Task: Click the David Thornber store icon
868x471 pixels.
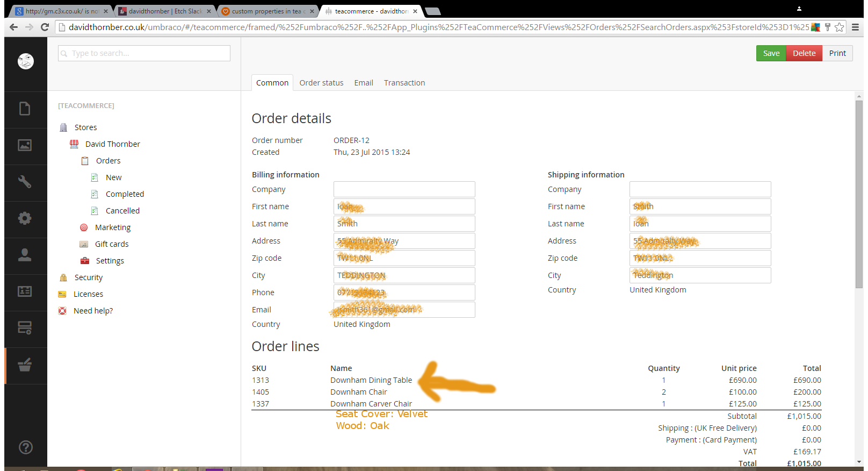Action: [74, 144]
